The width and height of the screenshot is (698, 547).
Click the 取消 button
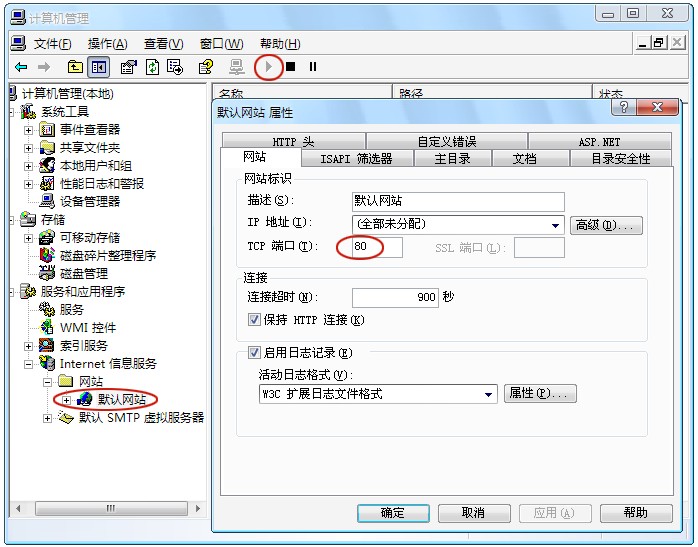point(474,513)
